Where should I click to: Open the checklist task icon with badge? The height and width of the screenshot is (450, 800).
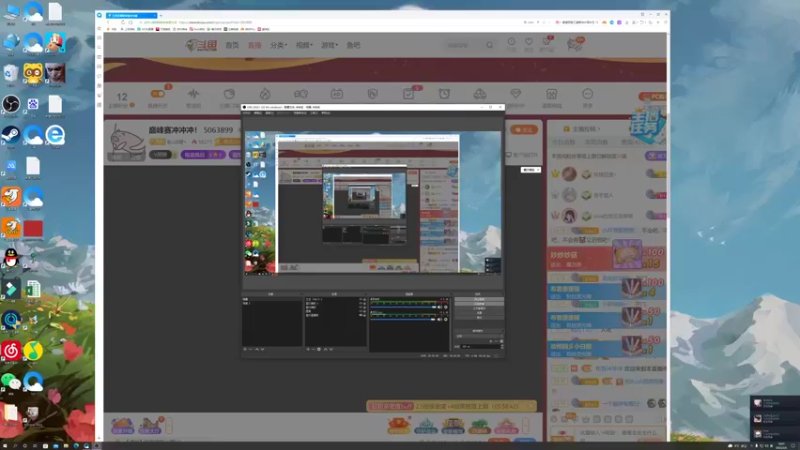409,94
